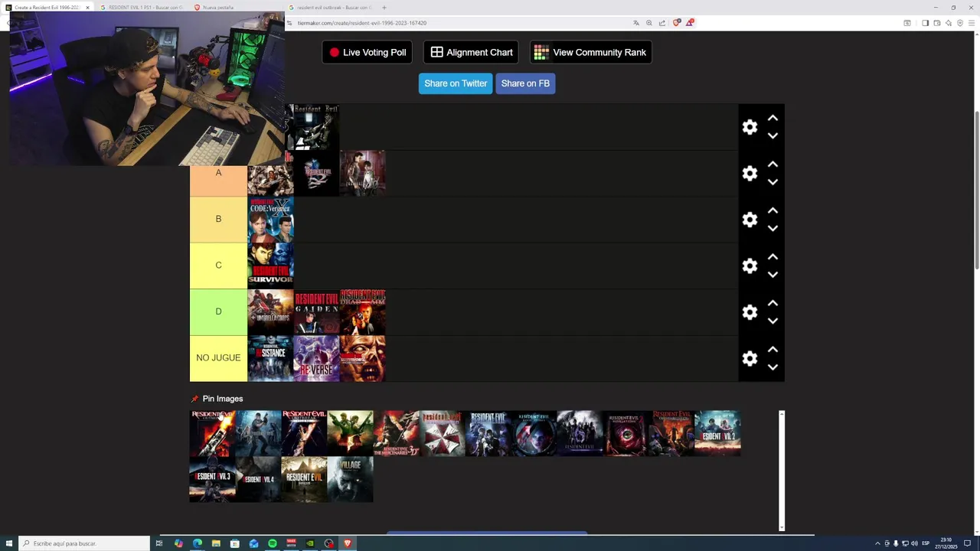Pick the Resident Evil Gaiden cover
980x551 pixels.
click(316, 312)
